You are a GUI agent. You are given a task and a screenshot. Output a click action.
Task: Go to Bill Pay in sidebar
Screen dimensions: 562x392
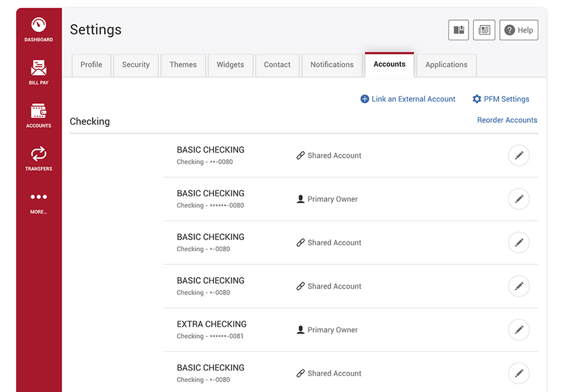[38, 72]
